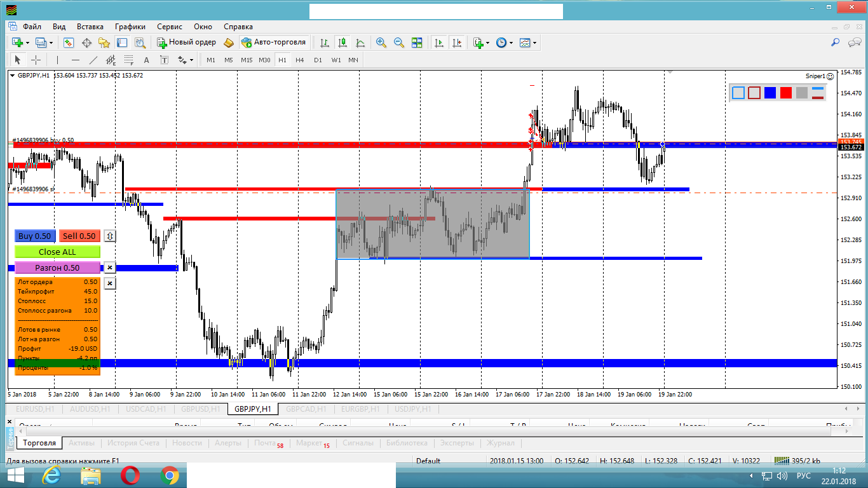Viewport: 868px width, 488px height.
Task: Open Opera from the Windows taskbar
Action: [x=130, y=475]
